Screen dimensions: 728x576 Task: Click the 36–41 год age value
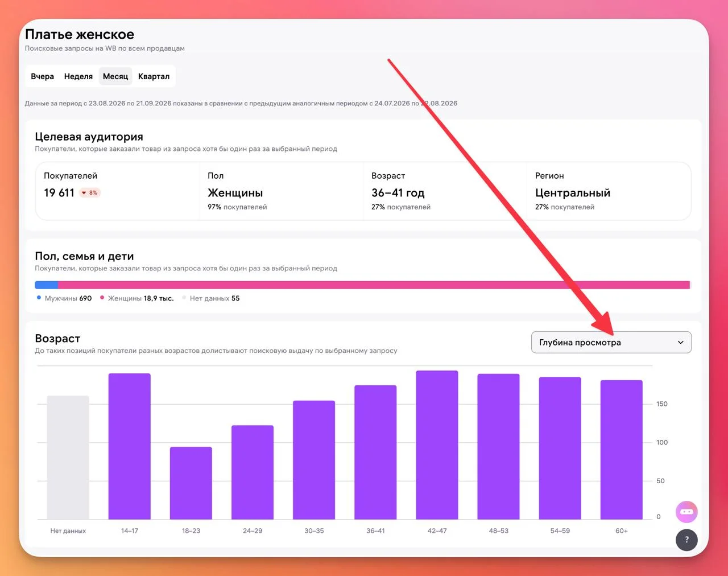(398, 193)
